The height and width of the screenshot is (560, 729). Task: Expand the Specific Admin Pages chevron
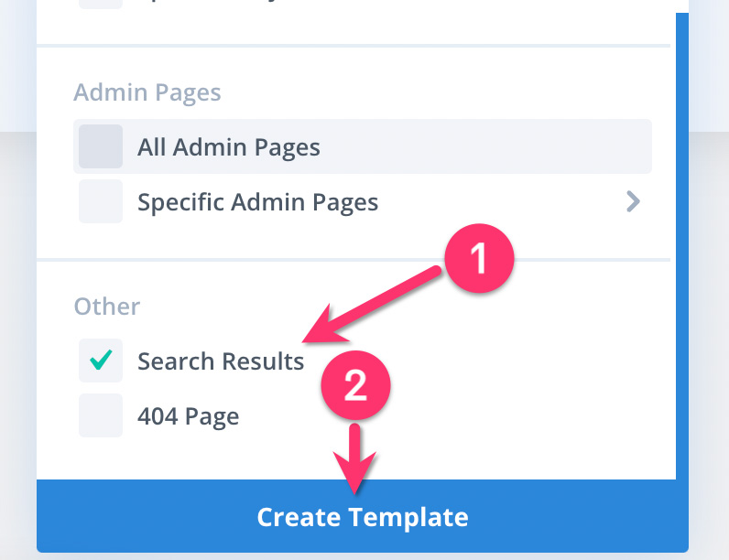pos(633,201)
